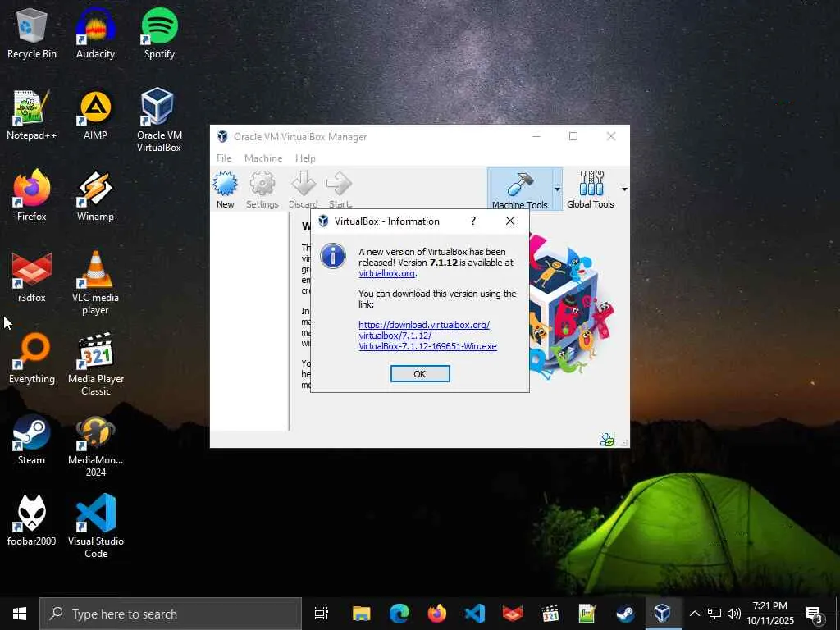The height and width of the screenshot is (630, 840).
Task: Select the r3dfox desktop shortcut
Action: pyautogui.click(x=32, y=277)
